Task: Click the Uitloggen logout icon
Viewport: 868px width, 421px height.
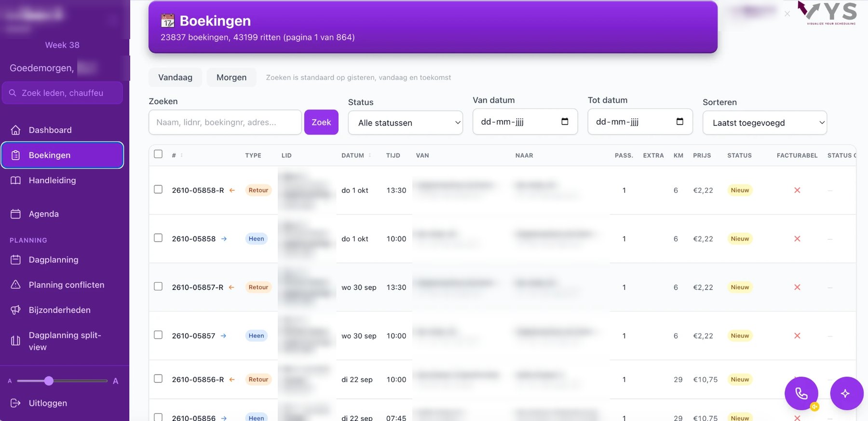Action: tap(15, 403)
